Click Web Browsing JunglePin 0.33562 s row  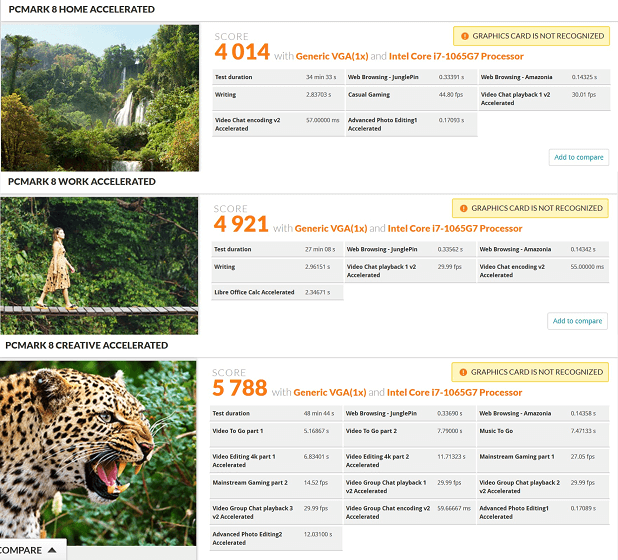click(410, 249)
